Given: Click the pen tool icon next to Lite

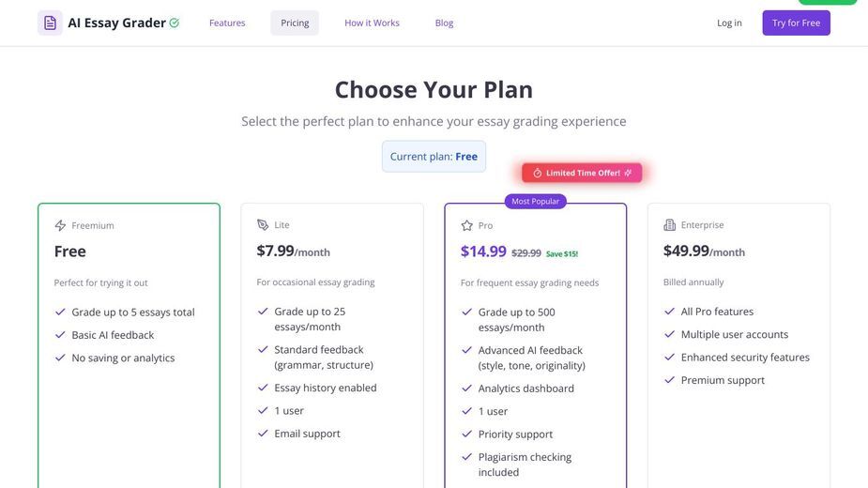Looking at the screenshot, I should click(263, 225).
